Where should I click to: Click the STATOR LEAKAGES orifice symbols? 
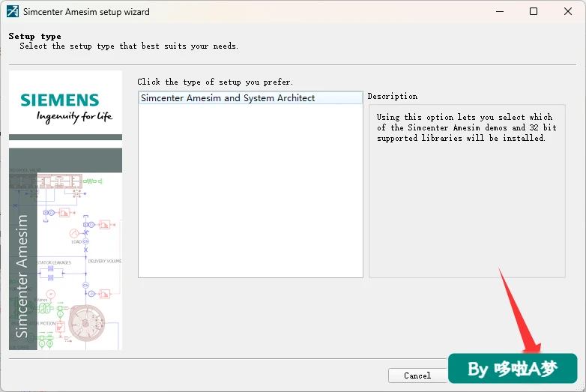click(x=51, y=273)
